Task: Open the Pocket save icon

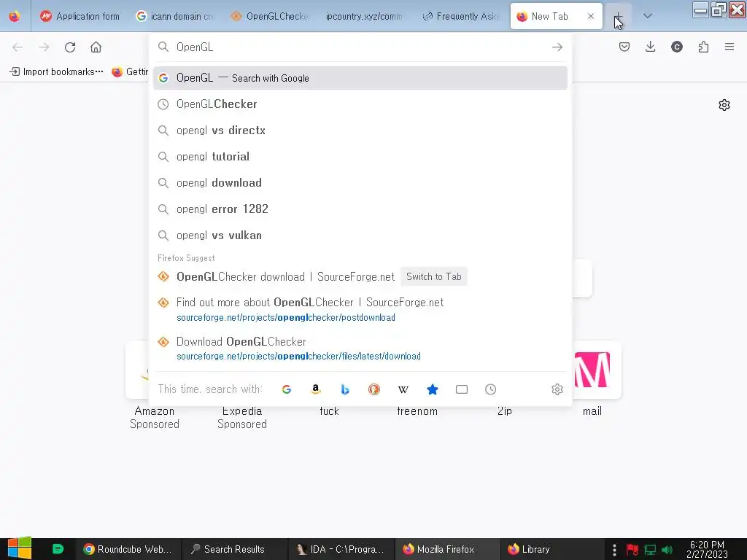Action: 624,47
